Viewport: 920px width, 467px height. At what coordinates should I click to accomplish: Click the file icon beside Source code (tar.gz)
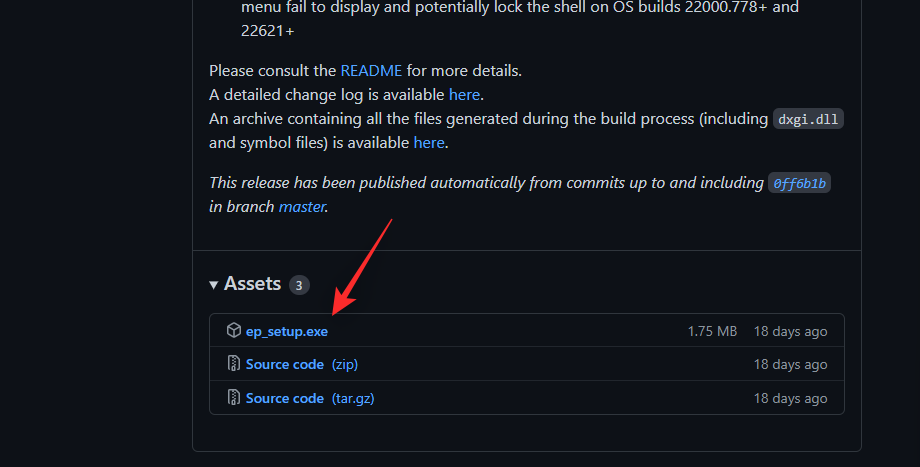click(233, 398)
